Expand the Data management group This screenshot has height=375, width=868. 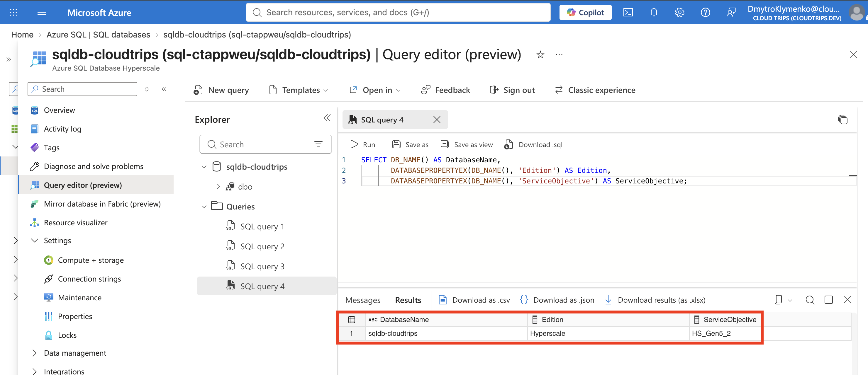(34, 353)
